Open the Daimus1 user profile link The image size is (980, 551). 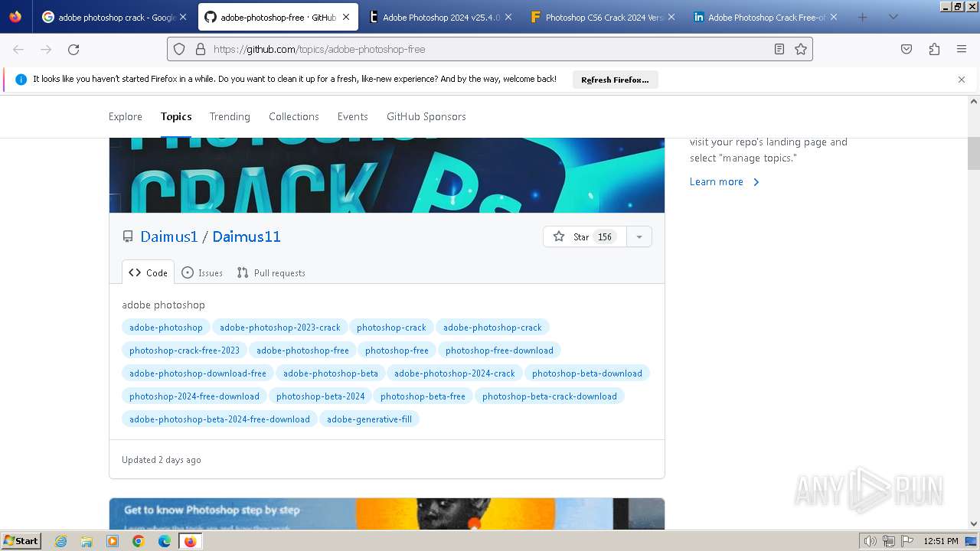pos(169,236)
